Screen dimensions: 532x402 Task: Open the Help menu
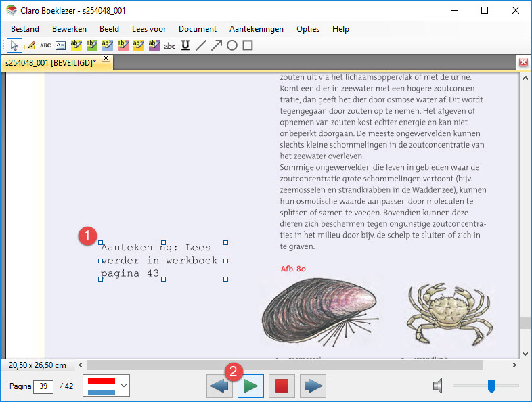click(x=340, y=29)
